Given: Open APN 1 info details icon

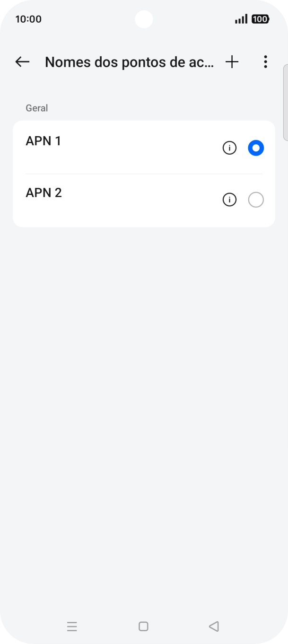Looking at the screenshot, I should pos(229,148).
